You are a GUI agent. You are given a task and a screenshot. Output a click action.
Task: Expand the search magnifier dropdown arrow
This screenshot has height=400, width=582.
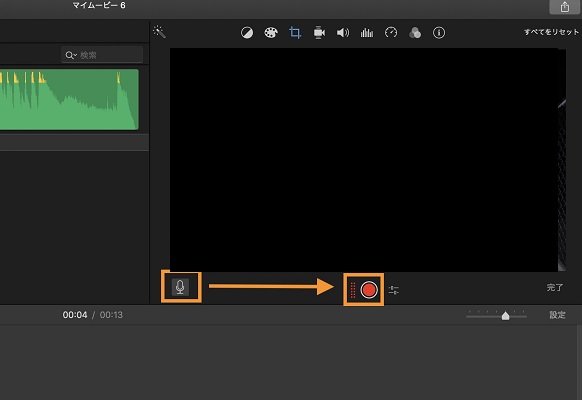[x=75, y=55]
